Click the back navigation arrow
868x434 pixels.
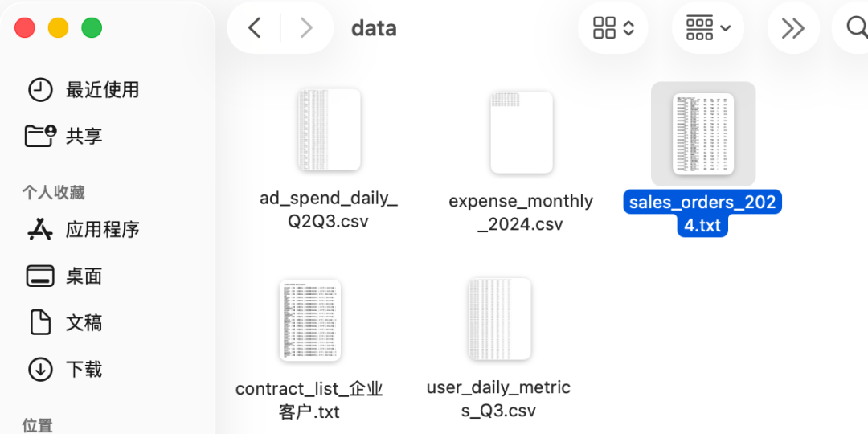pyautogui.click(x=254, y=28)
